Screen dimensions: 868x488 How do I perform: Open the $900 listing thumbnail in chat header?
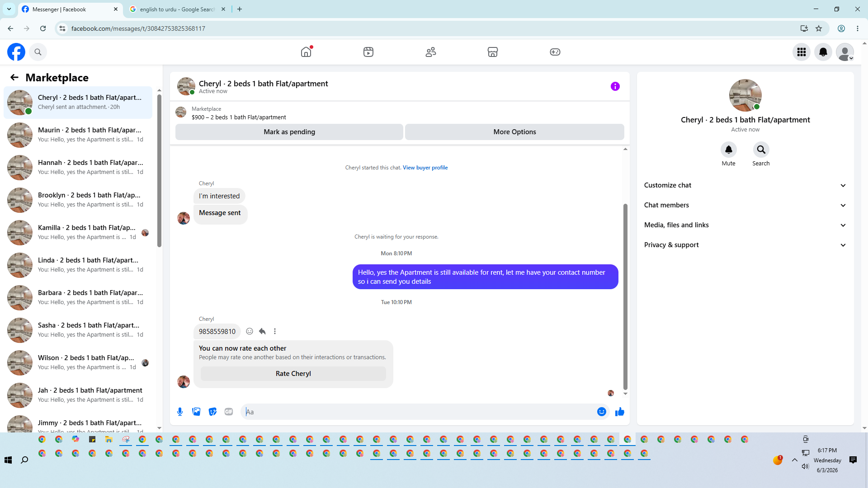pyautogui.click(x=181, y=112)
